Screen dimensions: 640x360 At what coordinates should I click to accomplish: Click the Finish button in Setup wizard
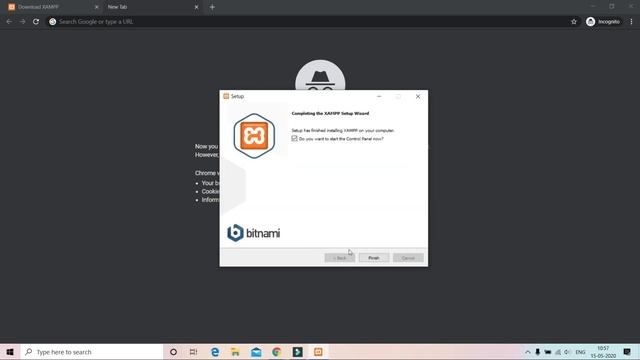(373, 258)
